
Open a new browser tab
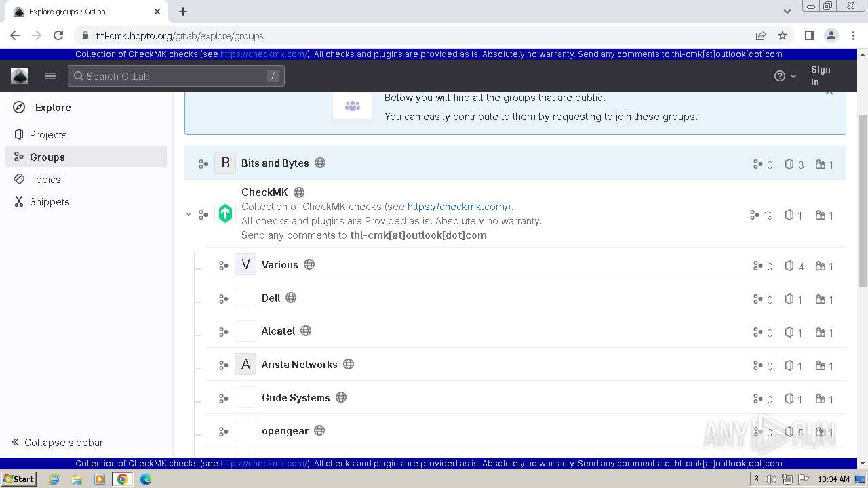183,12
